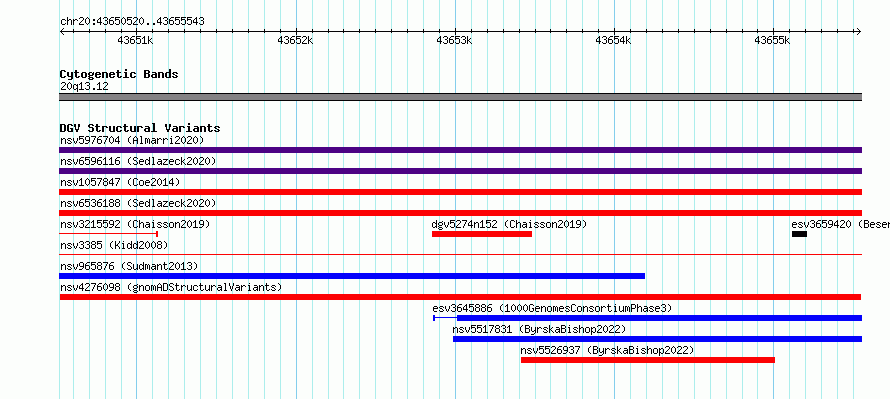Open the dgv5274n152 (Chaisson2019) red bar
This screenshot has height=399, width=890.
click(482, 234)
